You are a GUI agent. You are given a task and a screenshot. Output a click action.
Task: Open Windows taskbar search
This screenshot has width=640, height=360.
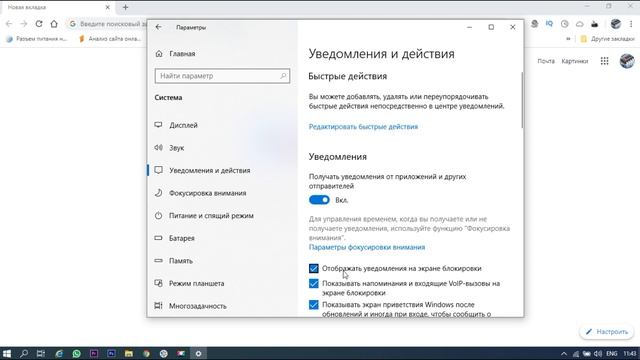click(x=24, y=353)
